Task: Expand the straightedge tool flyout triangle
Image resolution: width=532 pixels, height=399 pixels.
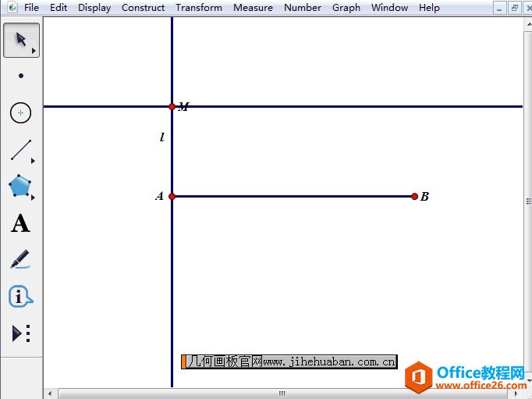Action: pos(33,161)
